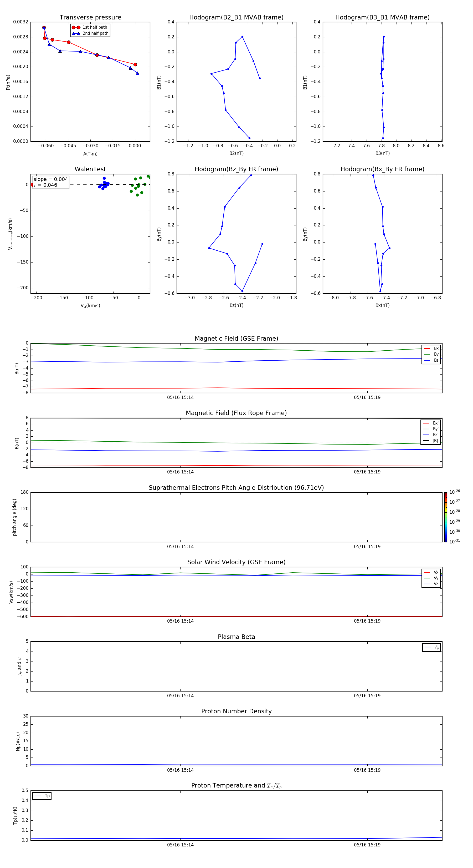Click the 'r = 0.046' annotation text
The width and height of the screenshot is (473, 868).
coord(45,185)
